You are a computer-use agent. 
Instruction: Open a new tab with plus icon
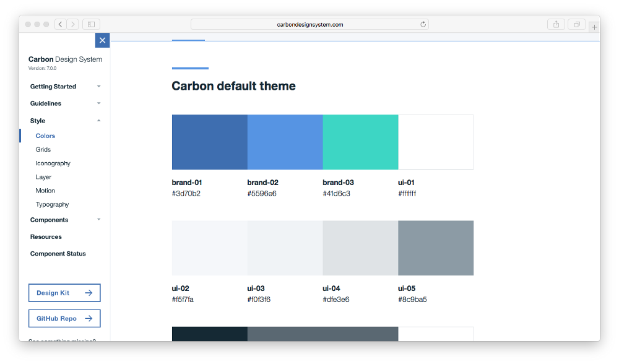coord(594,27)
